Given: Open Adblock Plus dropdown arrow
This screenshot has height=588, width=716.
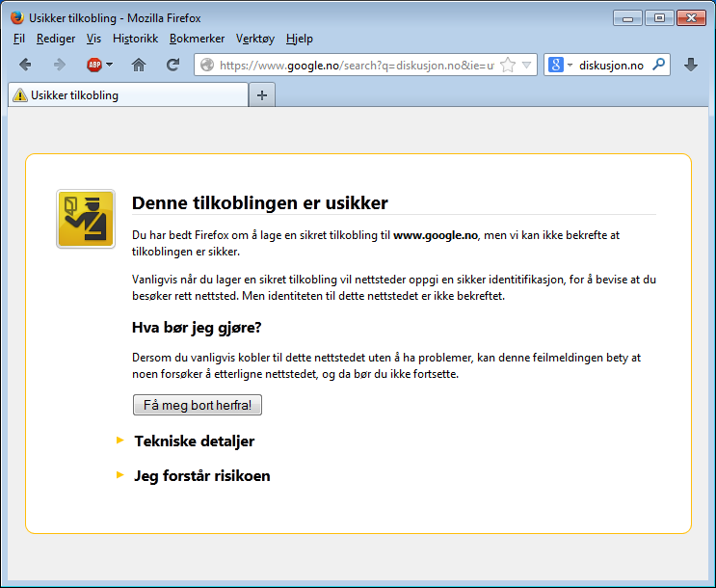Looking at the screenshot, I should [x=109, y=65].
